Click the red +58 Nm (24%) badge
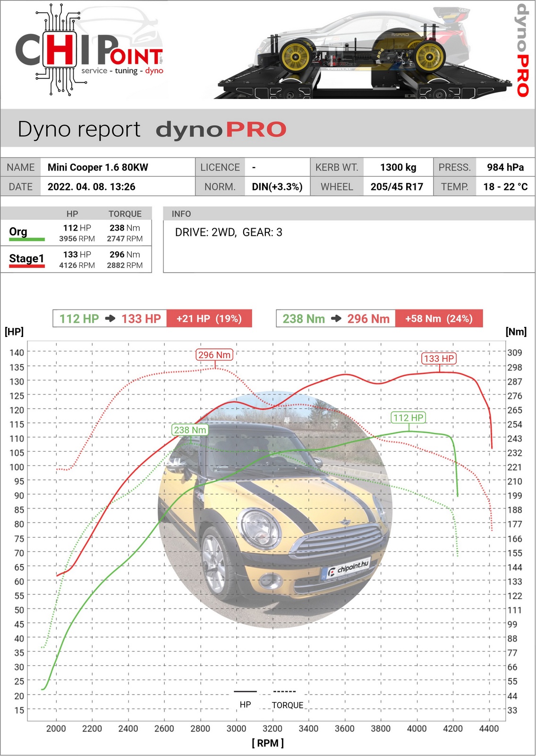Image resolution: width=536 pixels, height=756 pixels. 439,318
